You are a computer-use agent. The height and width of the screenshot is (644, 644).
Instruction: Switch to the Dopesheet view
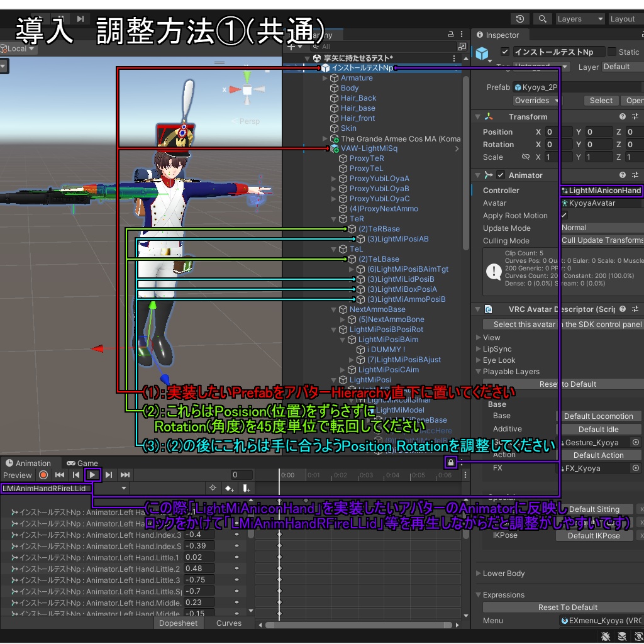(178, 623)
